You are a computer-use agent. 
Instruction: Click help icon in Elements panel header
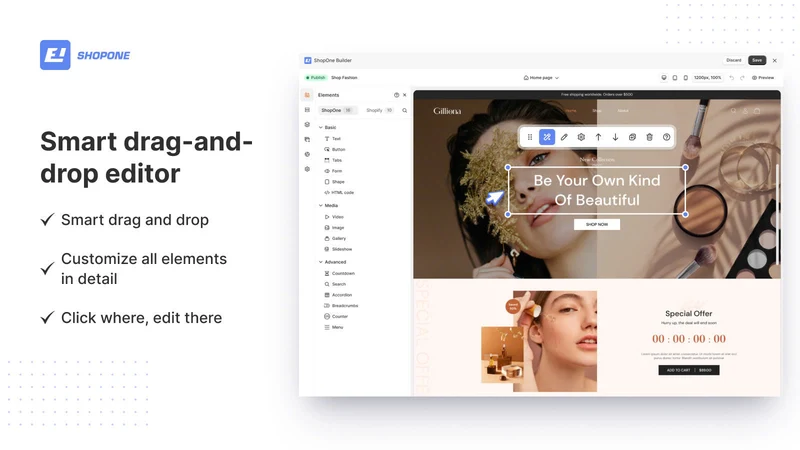tap(396, 95)
